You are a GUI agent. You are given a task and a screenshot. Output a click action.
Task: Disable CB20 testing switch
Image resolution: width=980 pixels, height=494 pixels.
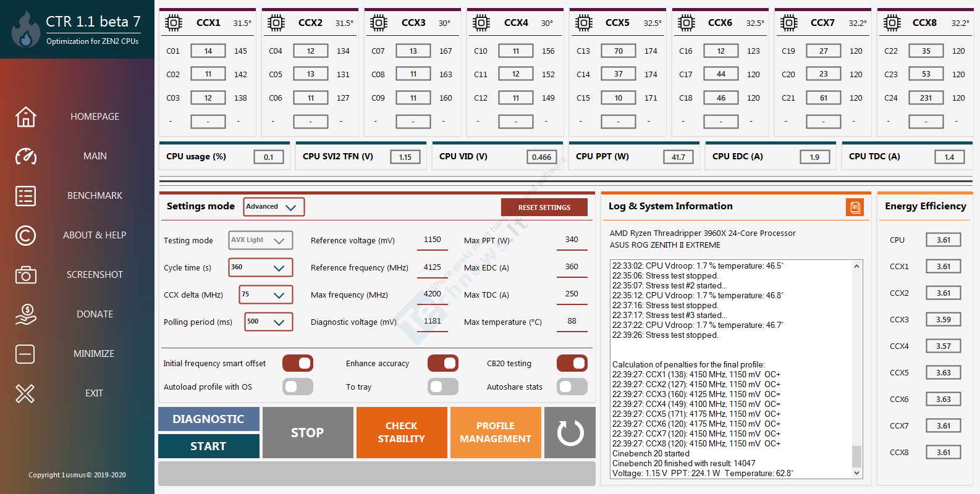click(x=572, y=363)
